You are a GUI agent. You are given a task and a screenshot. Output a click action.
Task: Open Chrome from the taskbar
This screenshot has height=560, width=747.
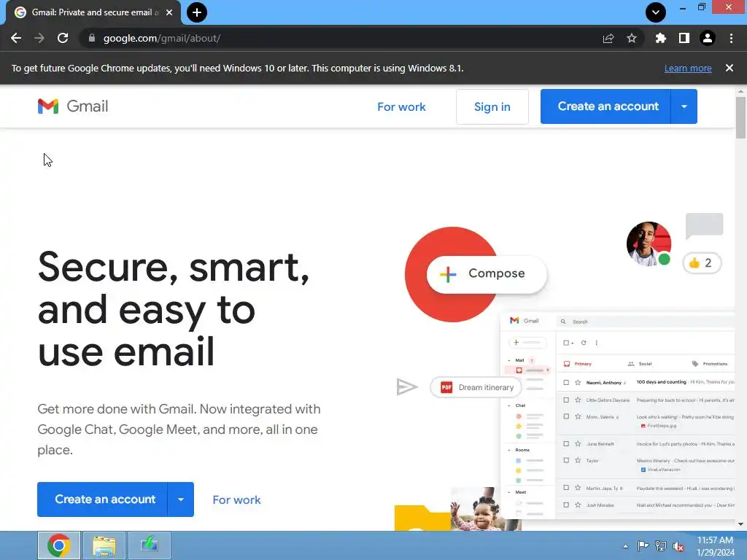(58, 545)
